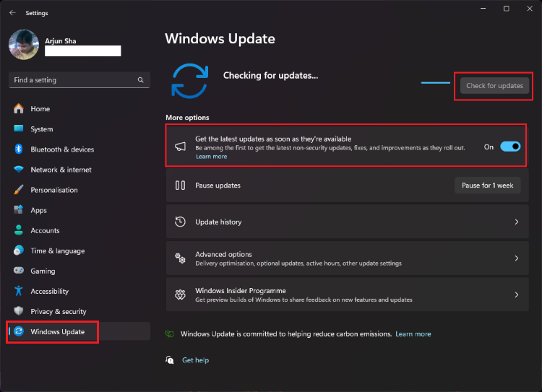
Task: Click the Delivery optimisation description text
Action: click(x=298, y=263)
